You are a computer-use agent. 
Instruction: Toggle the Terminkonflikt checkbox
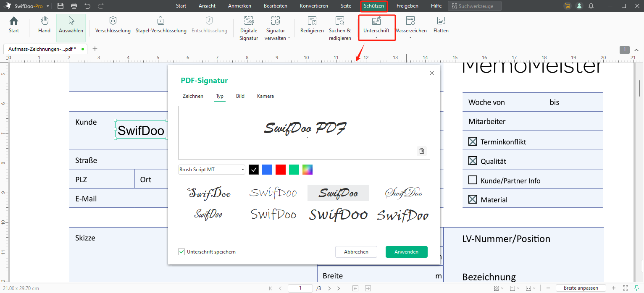tap(472, 140)
